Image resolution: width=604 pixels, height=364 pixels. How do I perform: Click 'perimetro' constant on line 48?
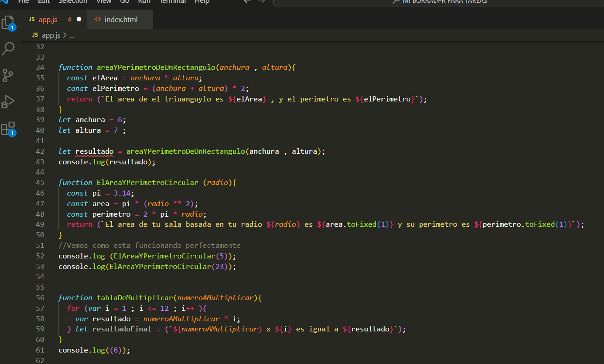click(112, 214)
